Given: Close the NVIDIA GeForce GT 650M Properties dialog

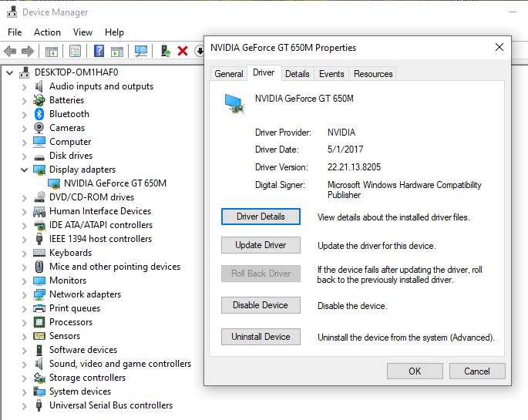Looking at the screenshot, I should click(x=499, y=47).
